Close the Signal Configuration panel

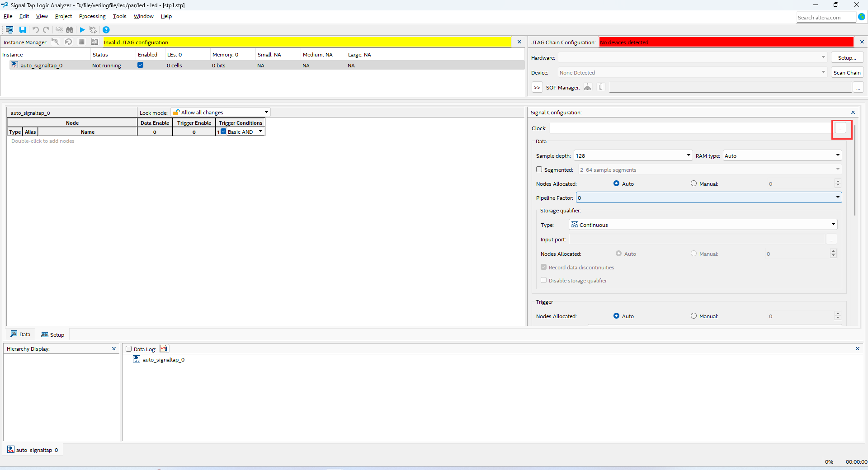click(x=853, y=113)
